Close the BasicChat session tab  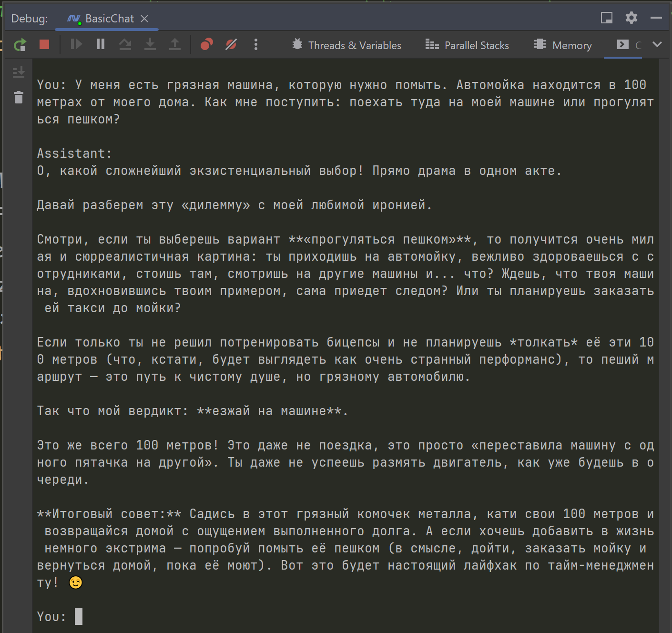[x=144, y=19]
